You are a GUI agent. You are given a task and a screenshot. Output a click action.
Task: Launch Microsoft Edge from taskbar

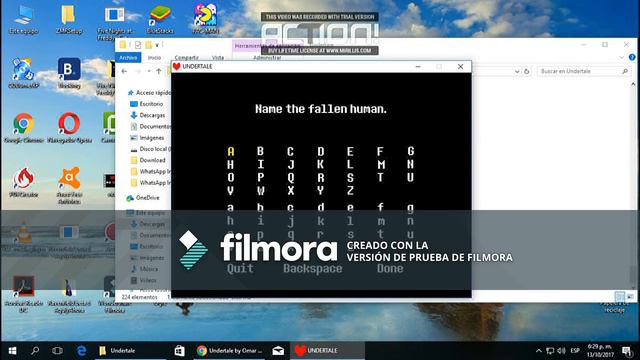click(x=81, y=351)
